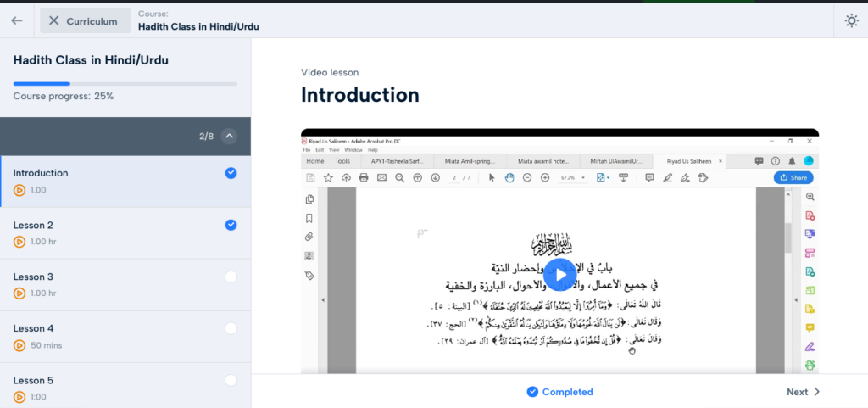Click the back arrow icon

coord(17,20)
